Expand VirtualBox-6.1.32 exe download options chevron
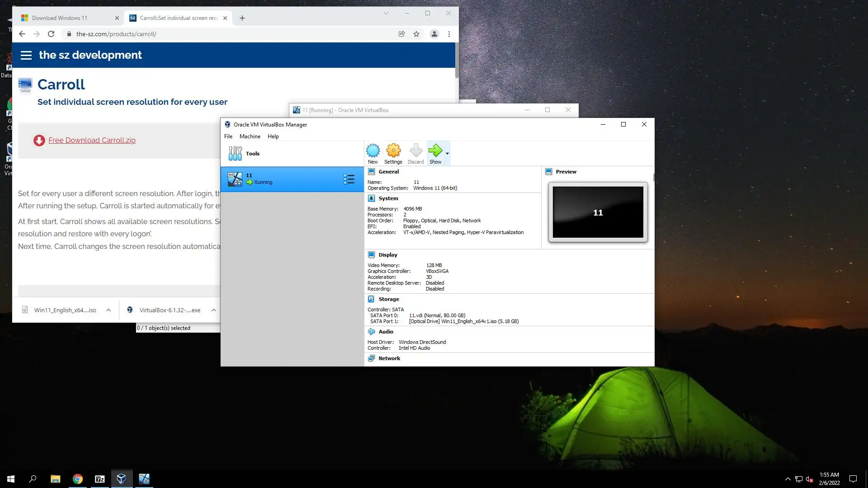 213,310
